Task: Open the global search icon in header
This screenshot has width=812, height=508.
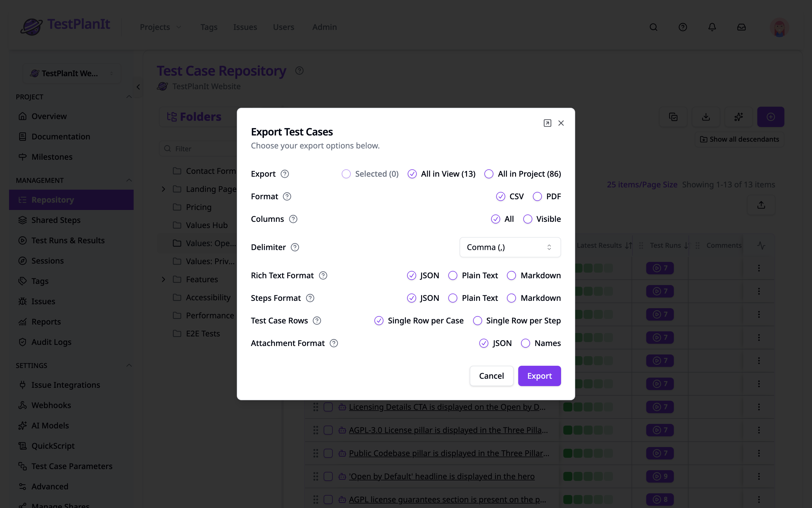Action: tap(653, 27)
